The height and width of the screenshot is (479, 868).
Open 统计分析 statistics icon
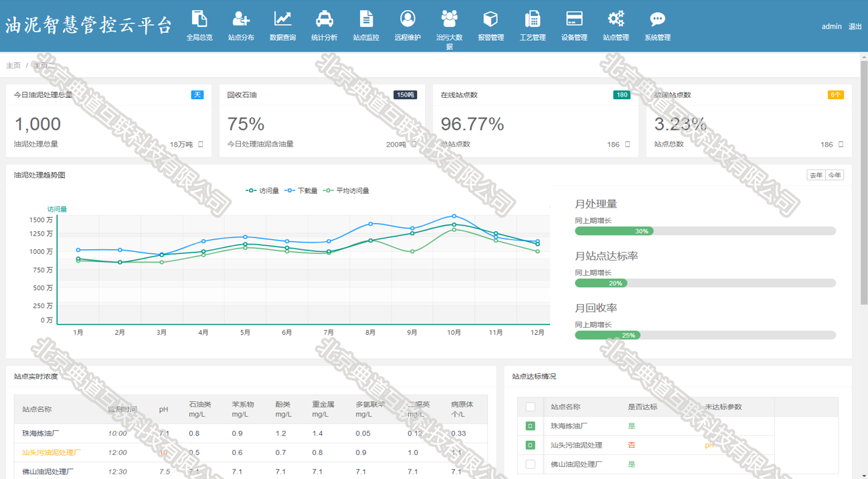(x=325, y=19)
